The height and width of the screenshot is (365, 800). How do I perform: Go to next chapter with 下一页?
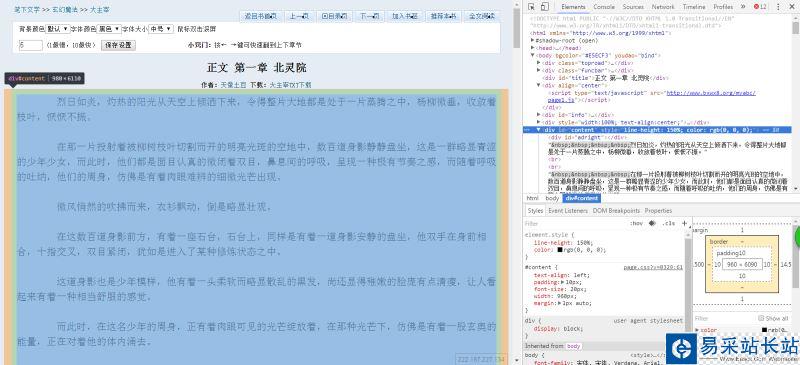point(369,16)
